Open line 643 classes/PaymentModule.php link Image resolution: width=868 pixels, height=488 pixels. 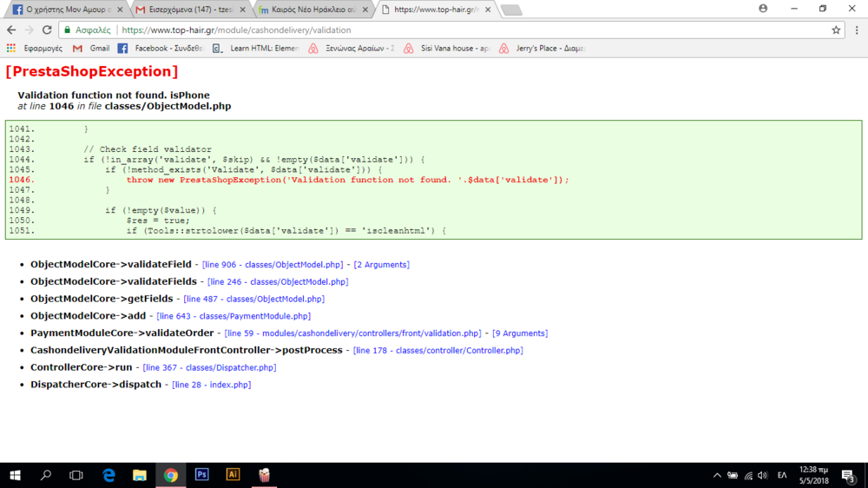(233, 316)
